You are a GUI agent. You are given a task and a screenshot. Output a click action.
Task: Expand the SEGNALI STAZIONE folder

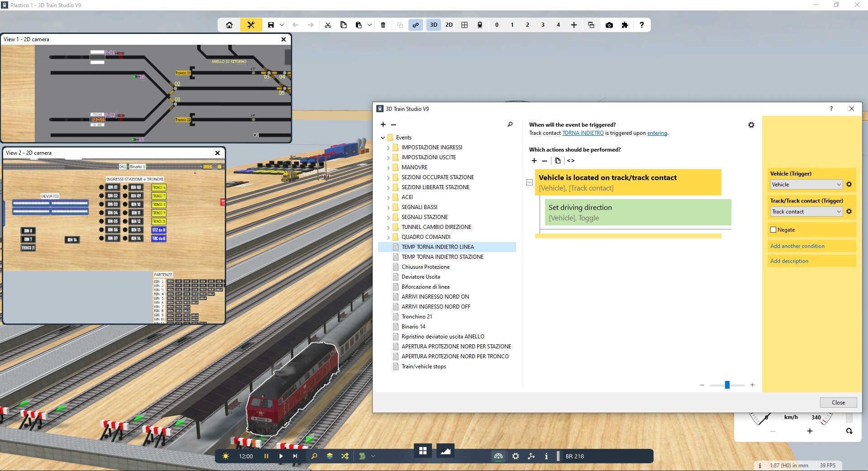[x=388, y=217]
